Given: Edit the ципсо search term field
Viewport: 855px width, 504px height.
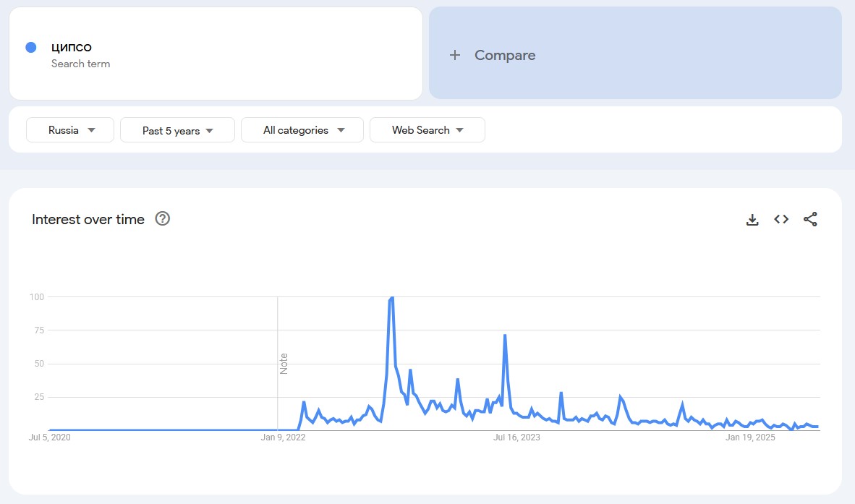Looking at the screenshot, I should tap(216, 54).
